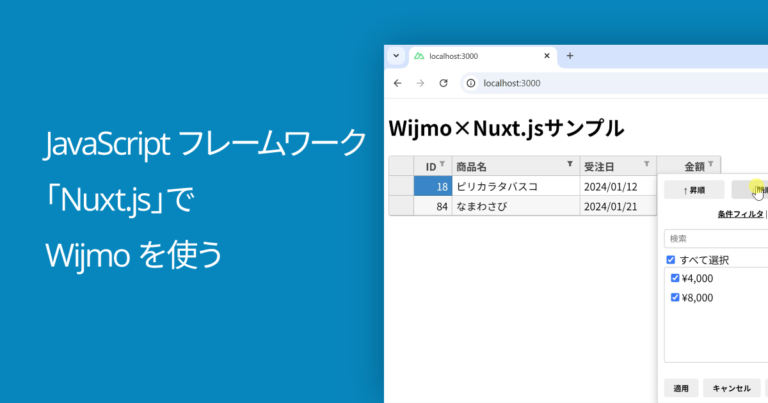The image size is (768, 403).
Task: Switch to the 条件フィルタ link
Action: coord(741,214)
